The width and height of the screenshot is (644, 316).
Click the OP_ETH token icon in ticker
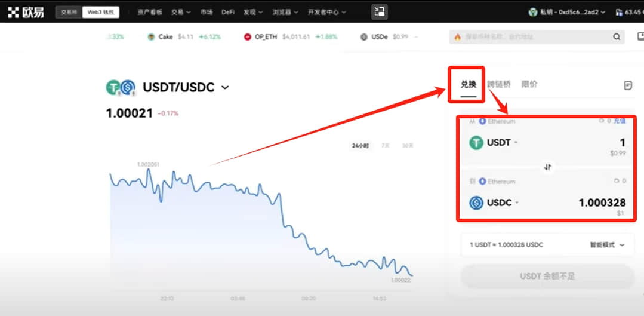pos(247,37)
